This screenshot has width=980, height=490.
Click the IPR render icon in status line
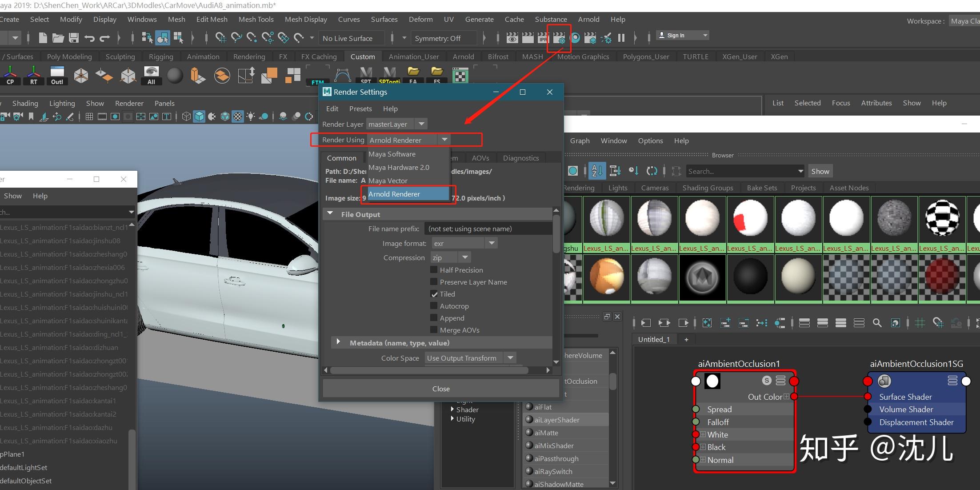pyautogui.click(x=543, y=38)
